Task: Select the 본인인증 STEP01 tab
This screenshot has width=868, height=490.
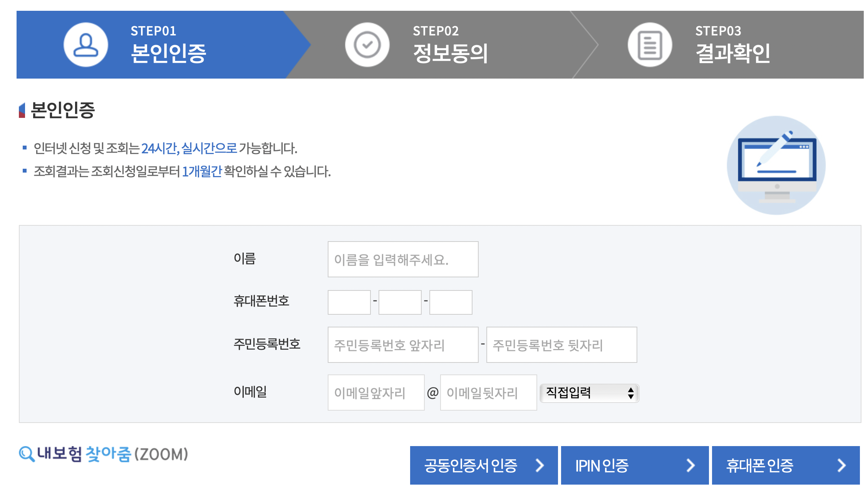Action: click(168, 53)
